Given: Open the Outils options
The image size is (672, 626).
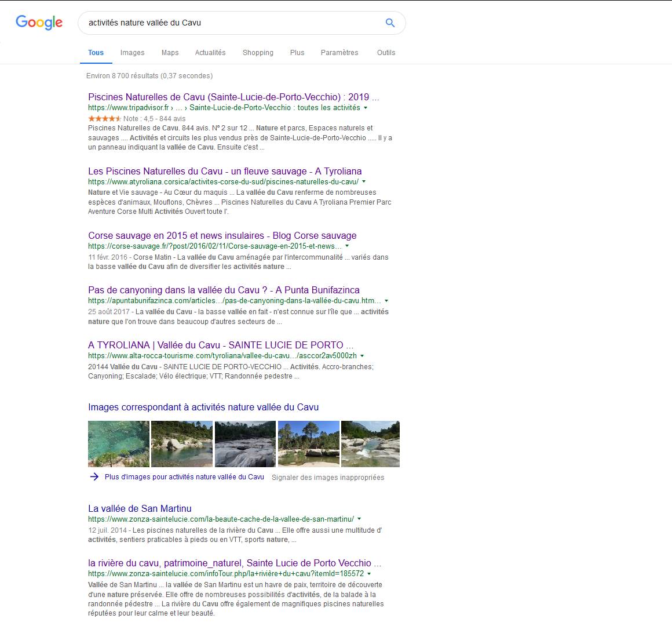Looking at the screenshot, I should click(x=386, y=53).
